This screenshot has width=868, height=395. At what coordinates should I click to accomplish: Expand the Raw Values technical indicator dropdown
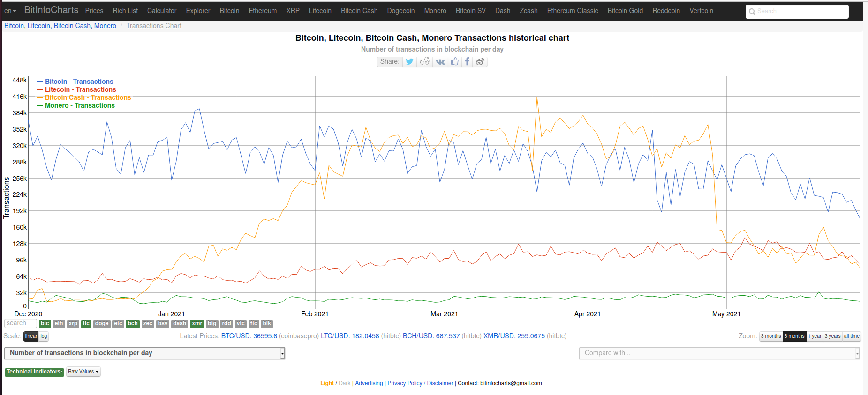pos(83,372)
